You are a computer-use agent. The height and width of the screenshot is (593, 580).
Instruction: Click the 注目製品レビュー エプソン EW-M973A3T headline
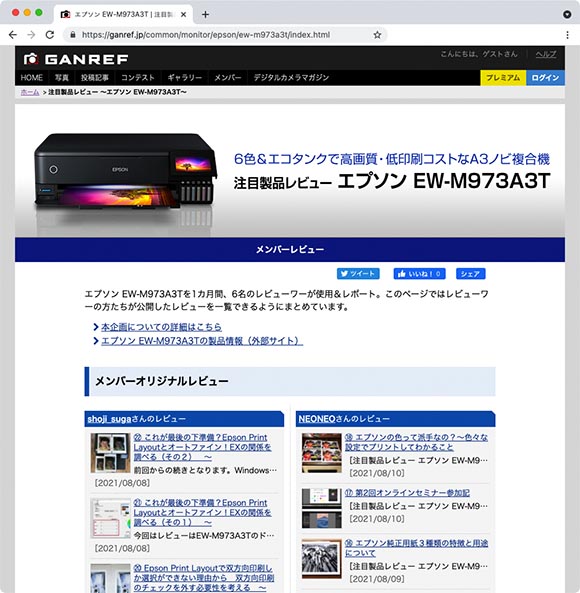pyautogui.click(x=392, y=181)
